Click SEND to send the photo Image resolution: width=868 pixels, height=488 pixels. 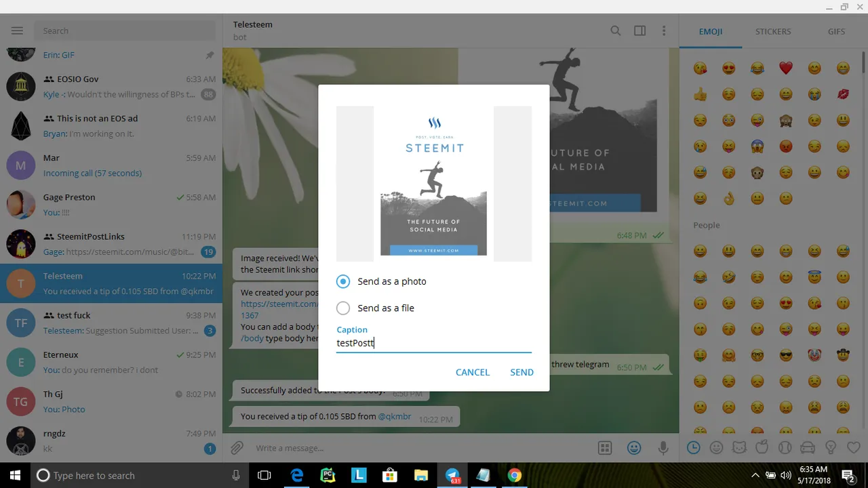click(x=521, y=372)
